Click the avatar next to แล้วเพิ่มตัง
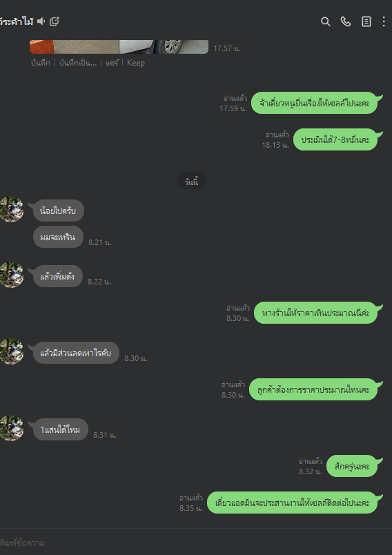This screenshot has width=392, height=555. point(11,275)
